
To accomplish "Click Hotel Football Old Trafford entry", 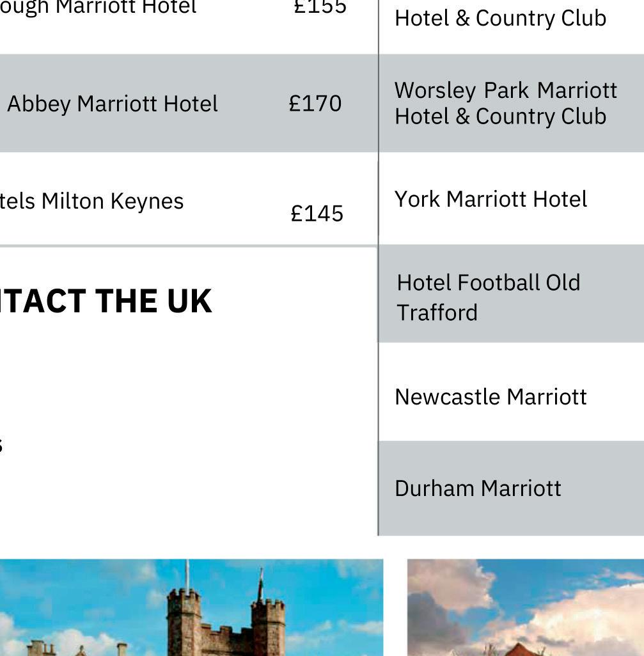I will [488, 297].
